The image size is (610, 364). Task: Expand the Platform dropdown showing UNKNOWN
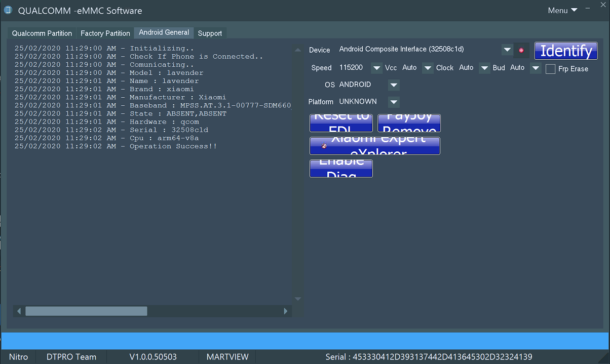(394, 102)
